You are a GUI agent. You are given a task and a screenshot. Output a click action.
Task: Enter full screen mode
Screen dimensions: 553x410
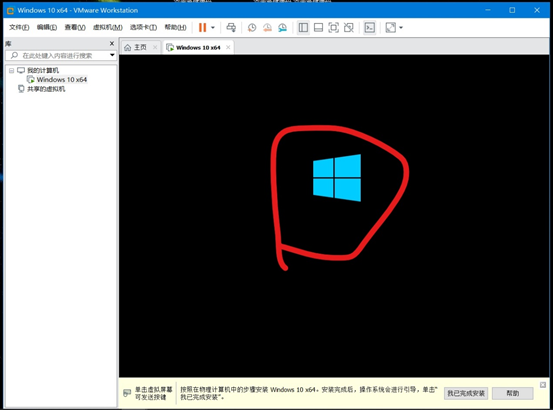coord(334,27)
